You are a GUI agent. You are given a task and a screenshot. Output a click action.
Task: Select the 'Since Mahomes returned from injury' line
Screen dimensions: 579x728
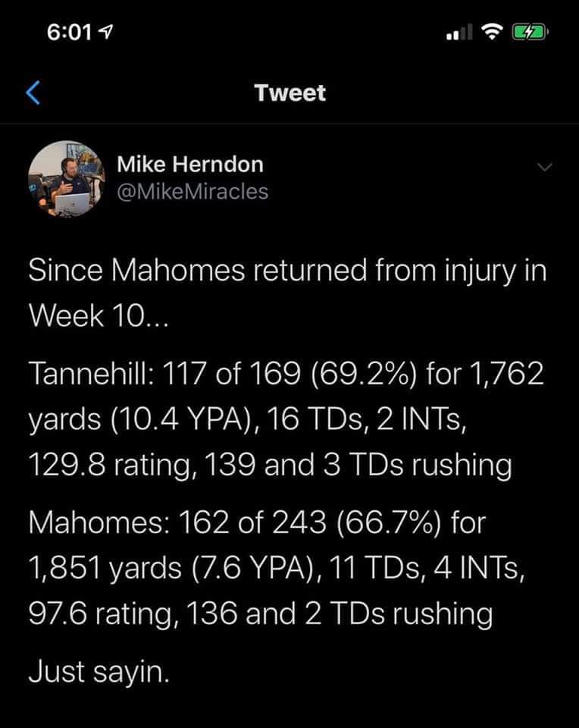(288, 271)
